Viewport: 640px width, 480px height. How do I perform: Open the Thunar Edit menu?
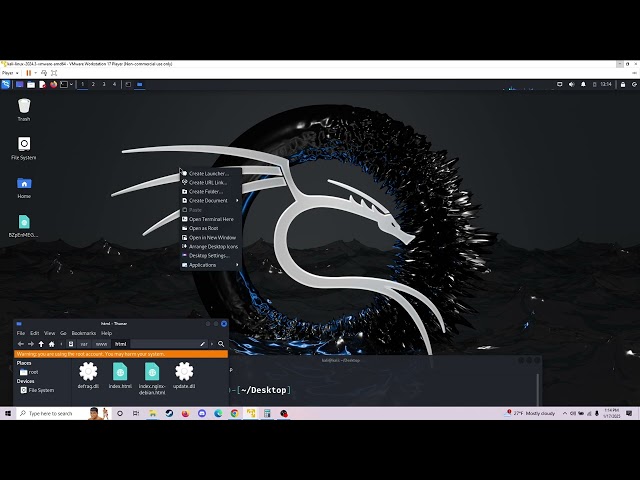35,333
